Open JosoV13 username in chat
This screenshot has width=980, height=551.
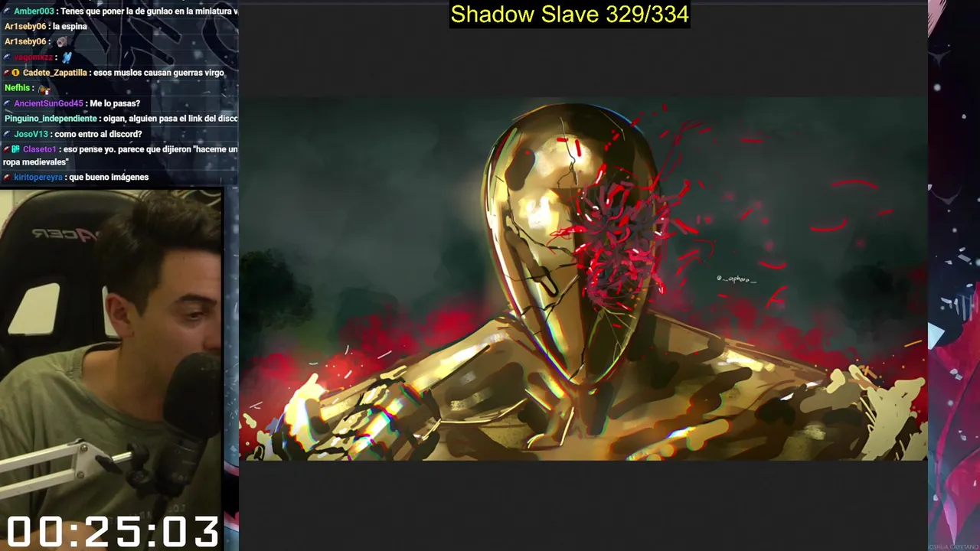click(x=31, y=134)
